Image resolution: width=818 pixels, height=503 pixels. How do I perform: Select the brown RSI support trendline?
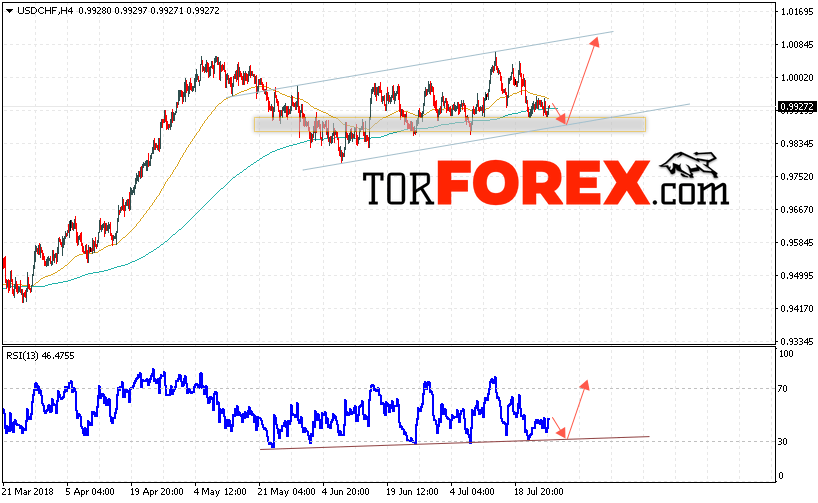click(455, 442)
